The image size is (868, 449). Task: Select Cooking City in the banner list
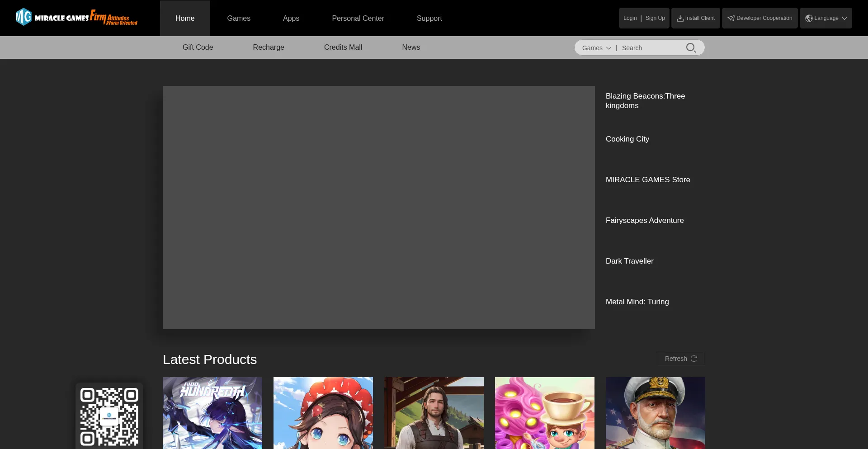(x=627, y=139)
